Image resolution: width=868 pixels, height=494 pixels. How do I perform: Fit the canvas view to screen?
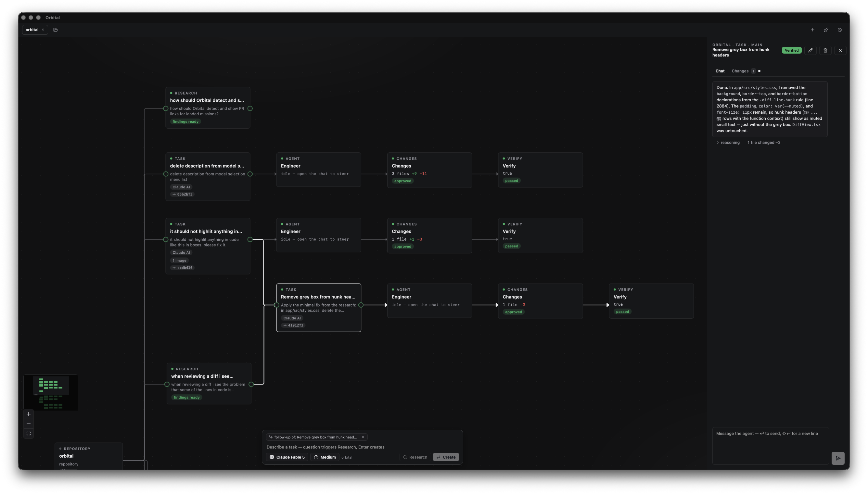pyautogui.click(x=29, y=433)
